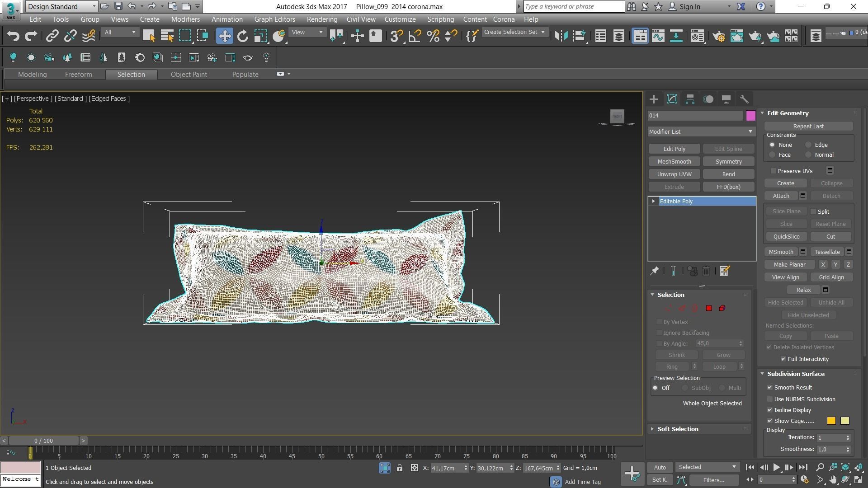Choose the Select and Move tool
868x488 pixels.
(x=224, y=36)
